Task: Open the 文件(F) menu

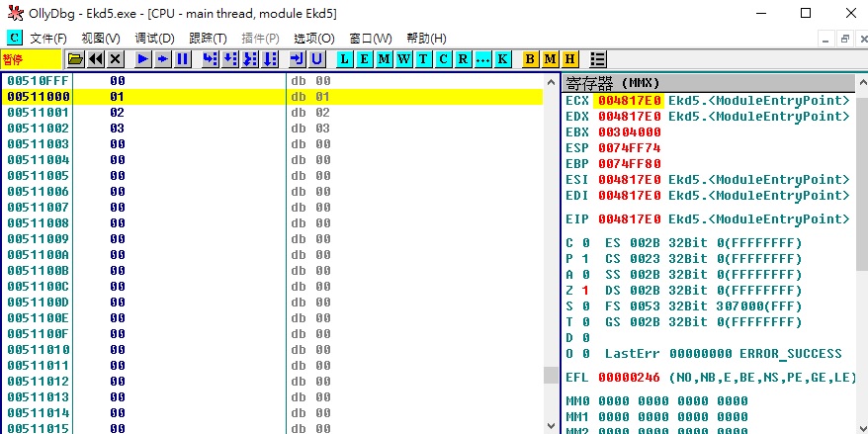Action: (48, 38)
